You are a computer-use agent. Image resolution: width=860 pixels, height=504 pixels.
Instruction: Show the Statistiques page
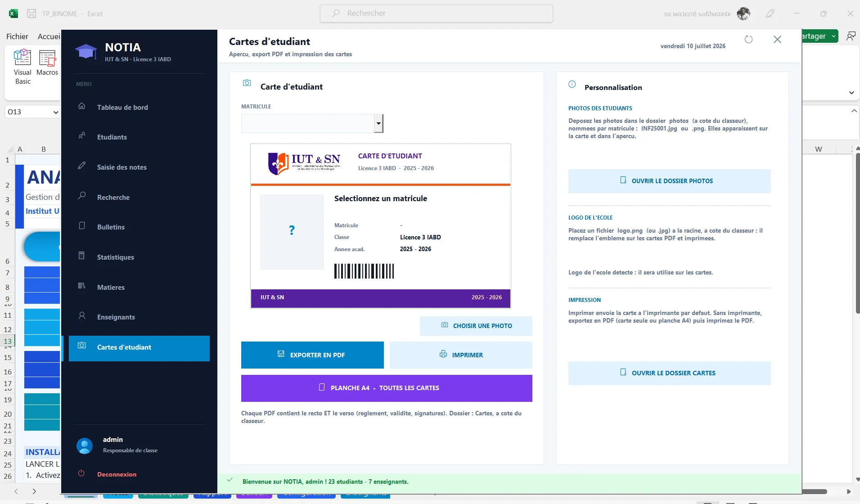coord(139,257)
